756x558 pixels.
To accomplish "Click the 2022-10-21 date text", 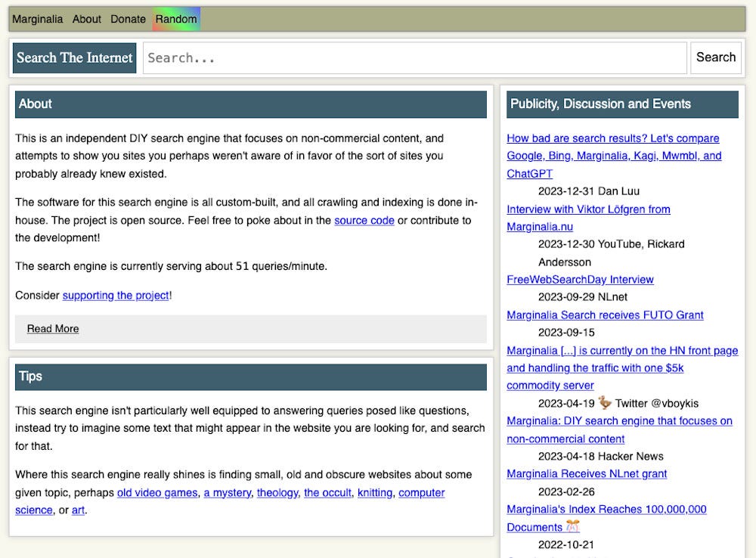I will coord(566,545).
